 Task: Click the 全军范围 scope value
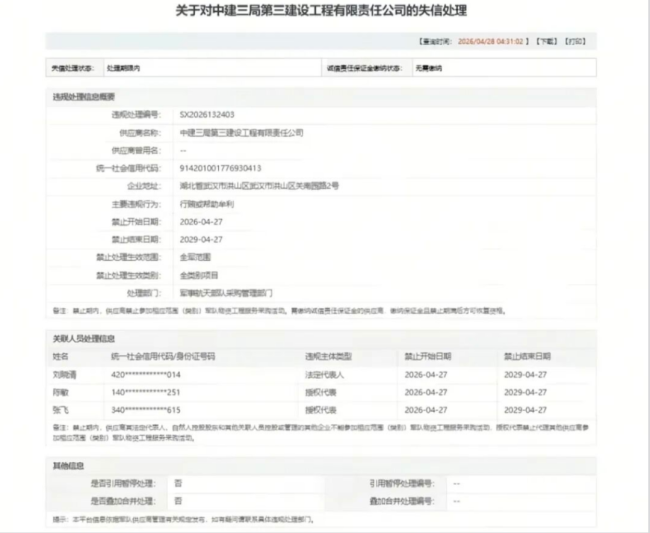pyautogui.click(x=195, y=257)
